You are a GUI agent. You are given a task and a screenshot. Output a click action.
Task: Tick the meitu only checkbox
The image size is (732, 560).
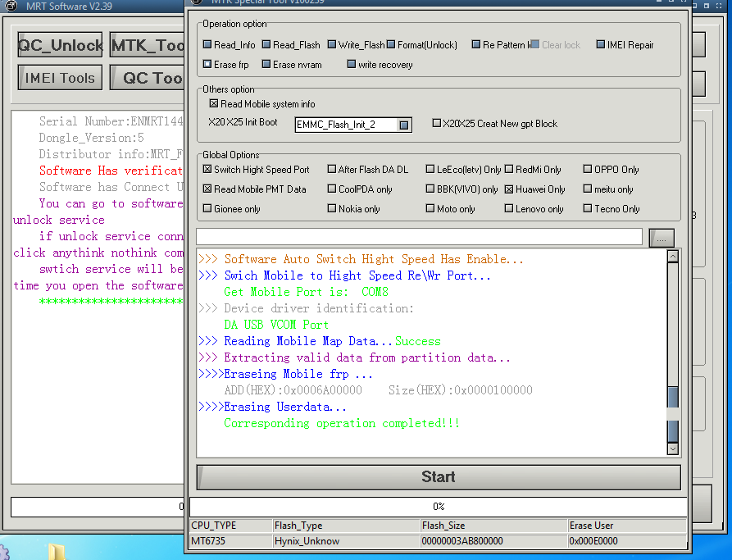point(588,189)
